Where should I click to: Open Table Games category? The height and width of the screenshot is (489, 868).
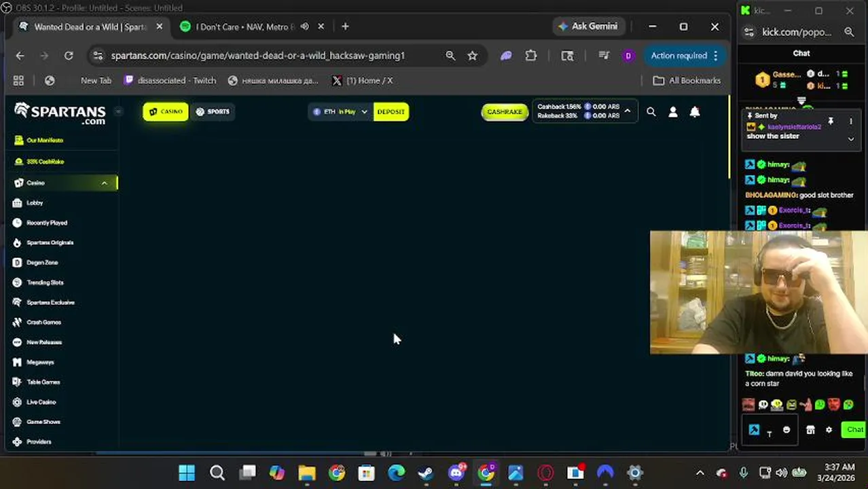(43, 382)
